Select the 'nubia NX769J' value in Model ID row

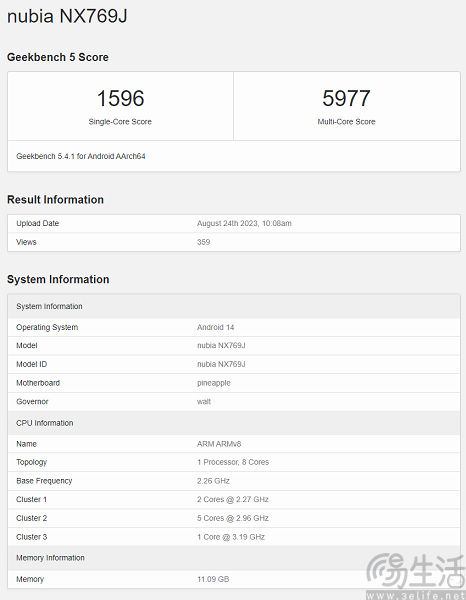[x=221, y=364]
